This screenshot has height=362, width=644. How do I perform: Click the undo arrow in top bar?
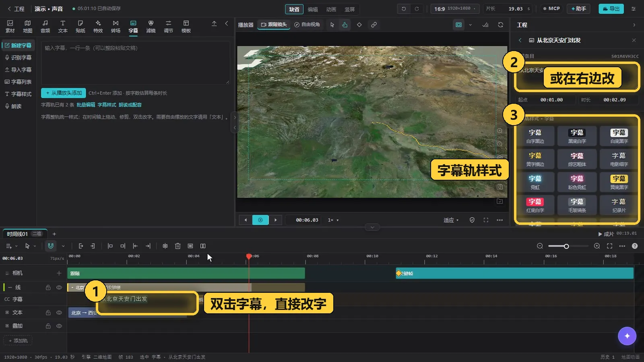pyautogui.click(x=404, y=8)
